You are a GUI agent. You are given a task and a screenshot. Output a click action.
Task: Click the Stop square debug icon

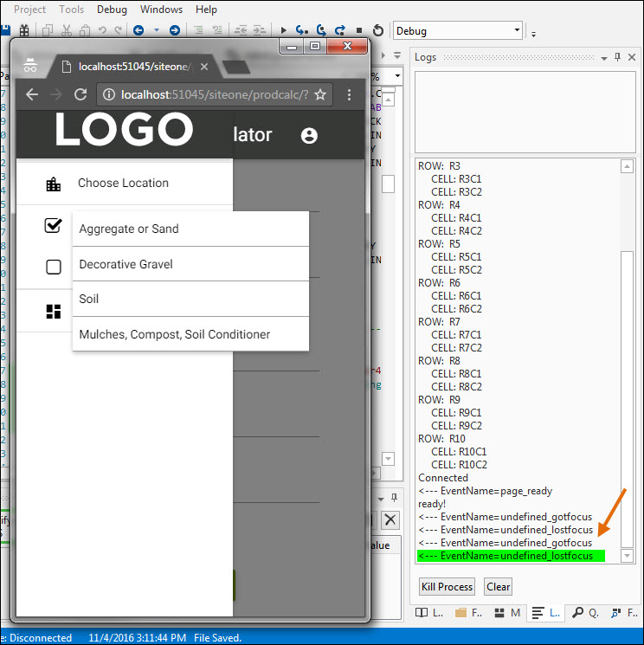359,30
